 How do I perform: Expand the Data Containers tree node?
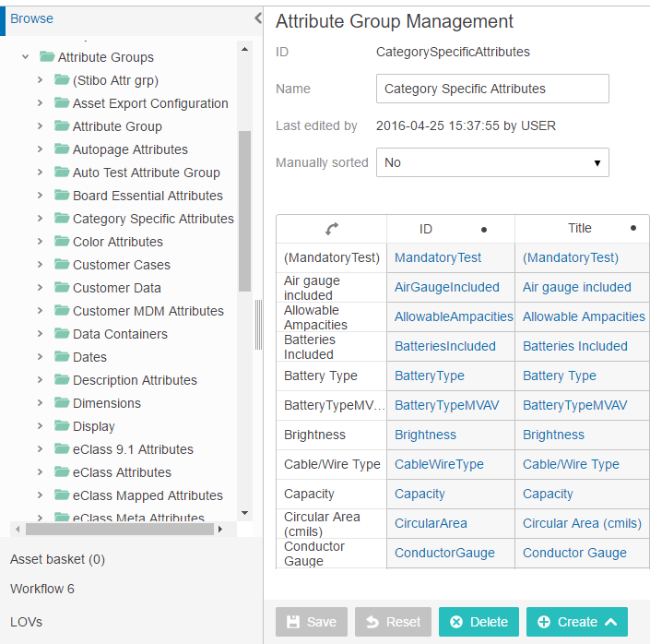40,334
